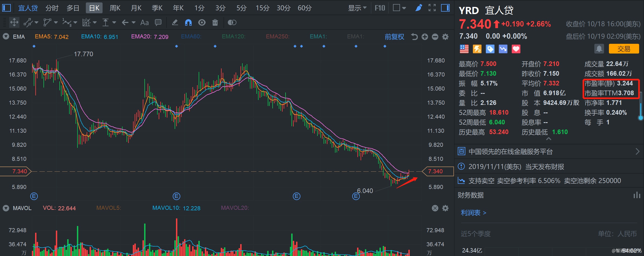Toggle the drawing lock switch icon
Screen dimensions: 644x256
[232, 22]
